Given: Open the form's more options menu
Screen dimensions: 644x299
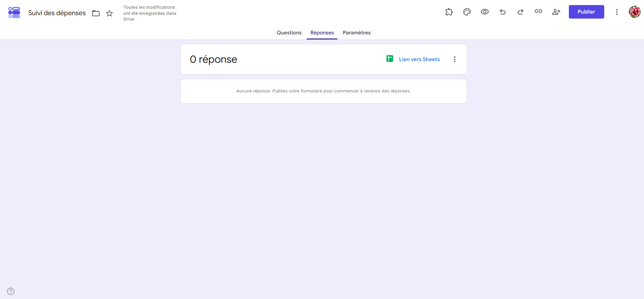Looking at the screenshot, I should [x=617, y=12].
